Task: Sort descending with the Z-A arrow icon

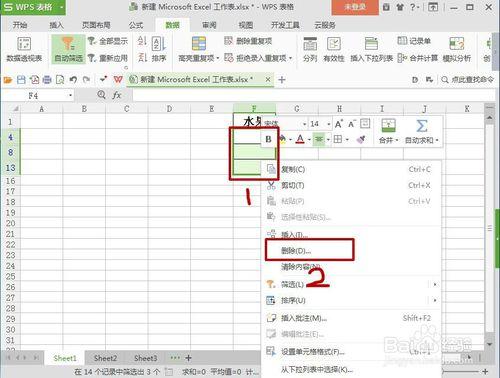Action: point(142,57)
